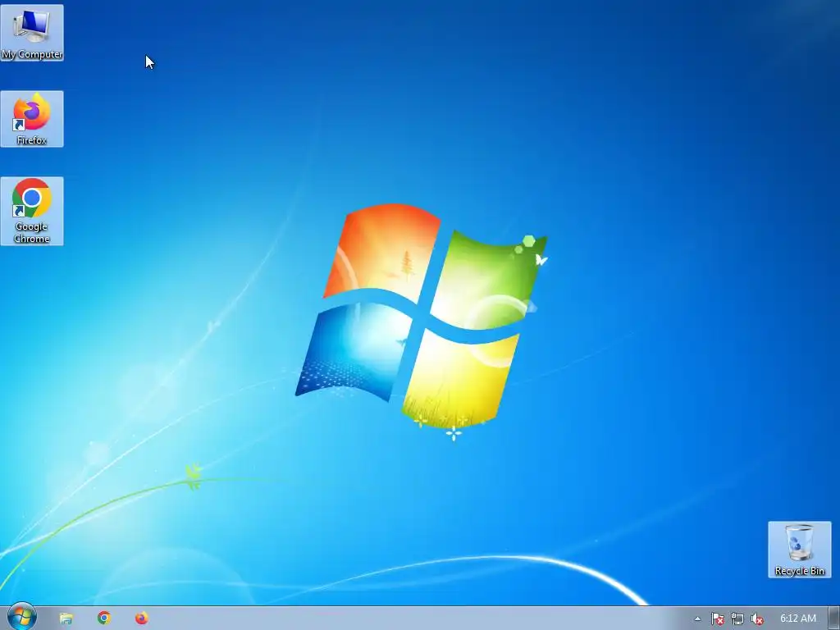
Task: Launch Firefox from the taskbar
Action: [x=141, y=619]
